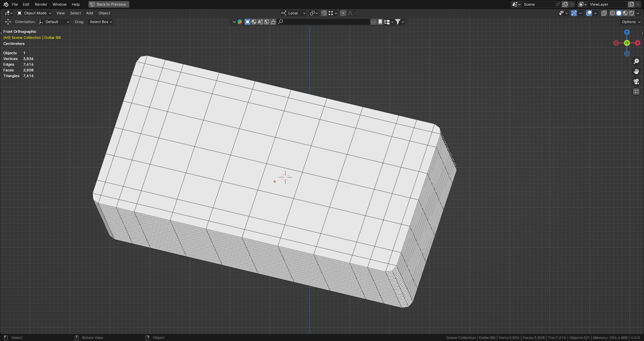
Task: Click the view layer browse icon
Action: click(x=583, y=4)
